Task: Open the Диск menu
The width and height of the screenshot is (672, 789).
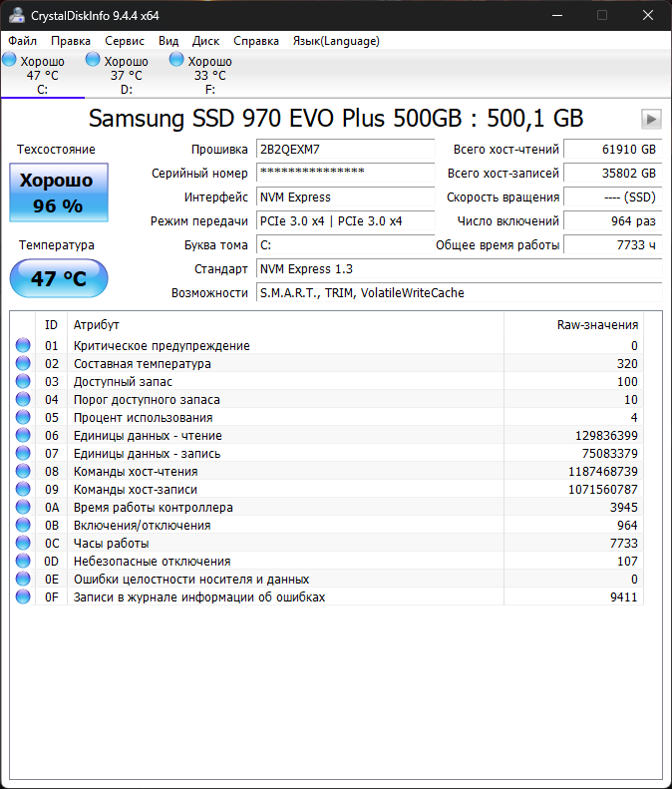Action: pyautogui.click(x=205, y=41)
